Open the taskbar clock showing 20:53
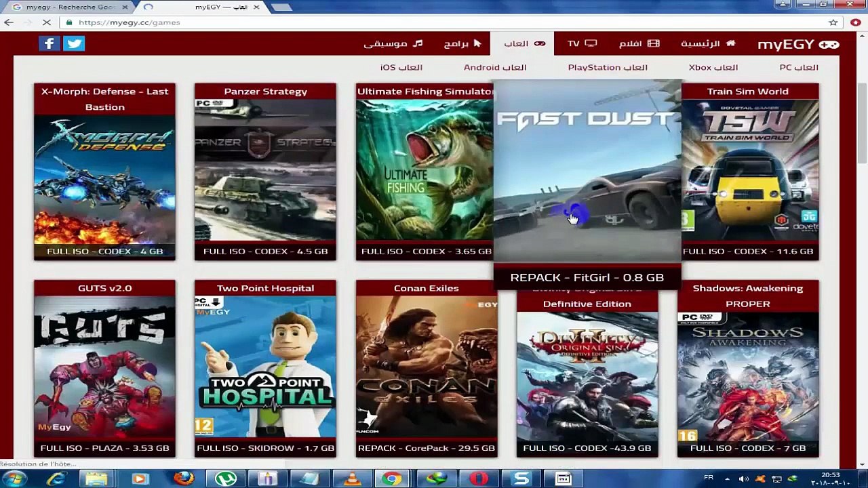This screenshot has width=868, height=488. pyautogui.click(x=831, y=479)
